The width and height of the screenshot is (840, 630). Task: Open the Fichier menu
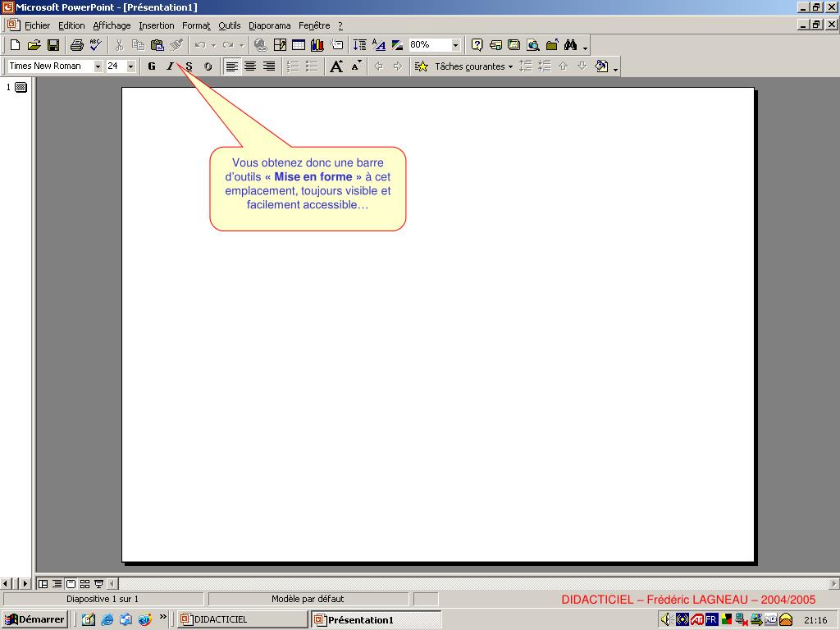pos(37,25)
